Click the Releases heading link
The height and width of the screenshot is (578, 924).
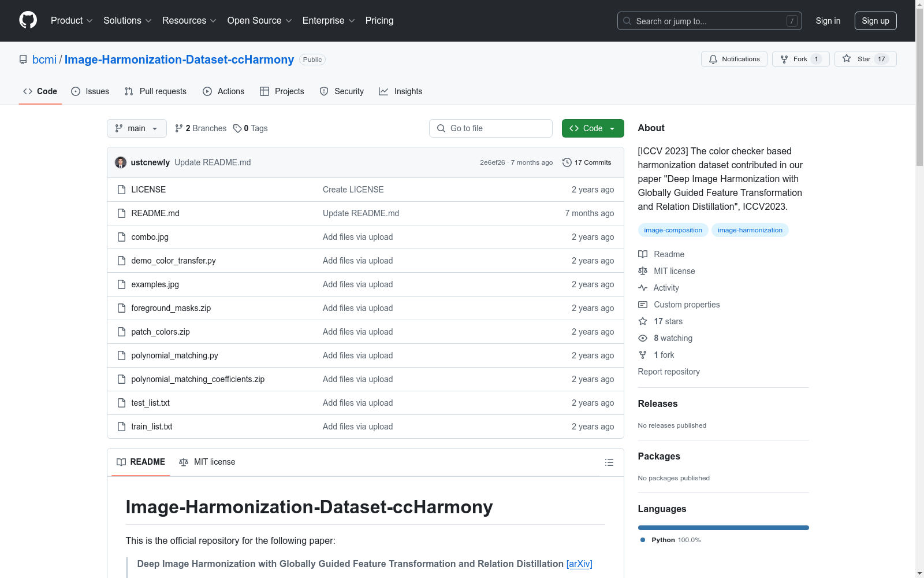pos(657,403)
